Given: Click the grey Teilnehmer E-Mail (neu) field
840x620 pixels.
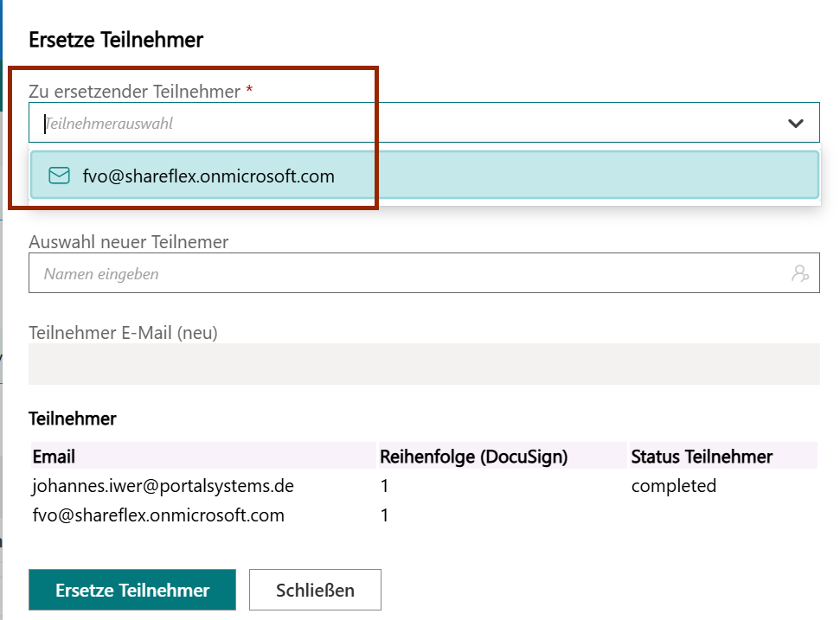Looking at the screenshot, I should (x=424, y=364).
